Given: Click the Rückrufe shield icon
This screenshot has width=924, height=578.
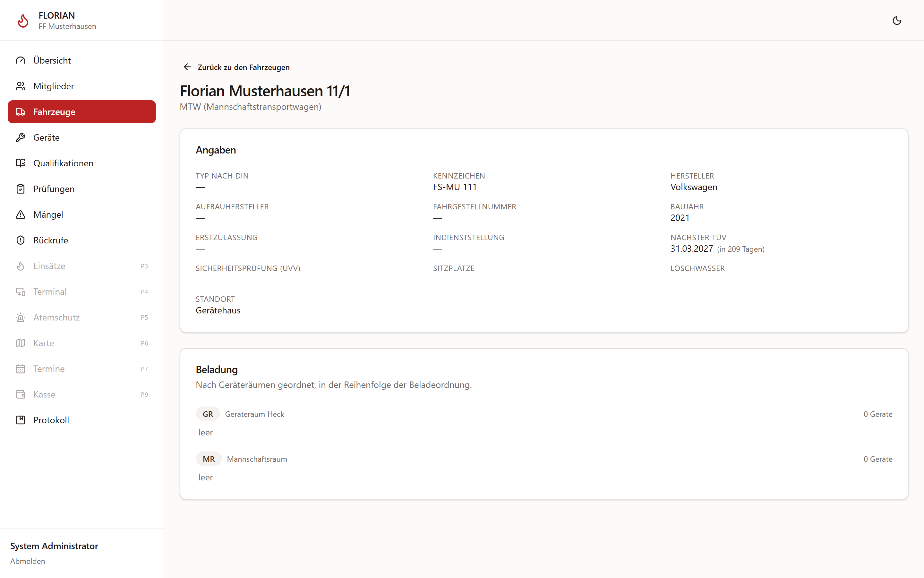Looking at the screenshot, I should click(21, 240).
